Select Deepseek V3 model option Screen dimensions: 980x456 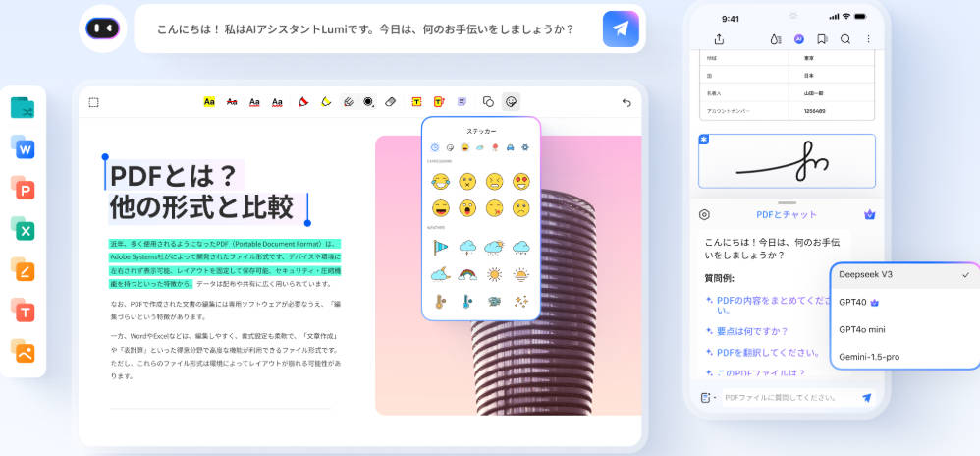904,275
